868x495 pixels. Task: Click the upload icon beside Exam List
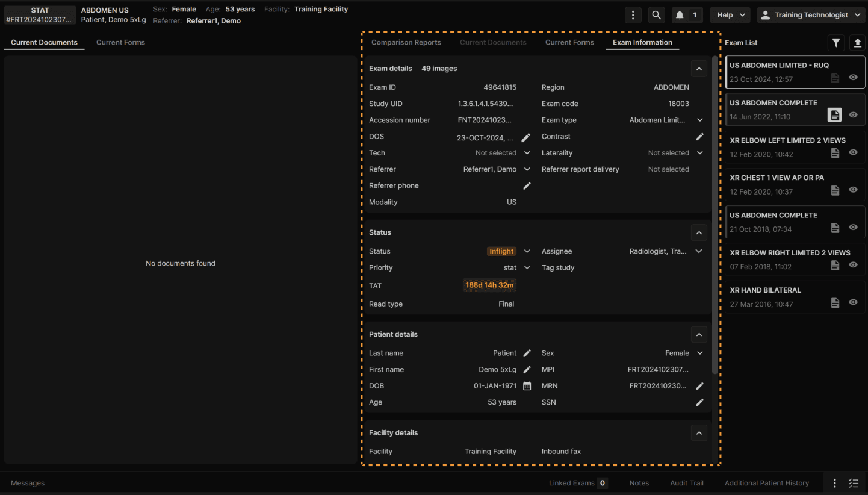857,43
